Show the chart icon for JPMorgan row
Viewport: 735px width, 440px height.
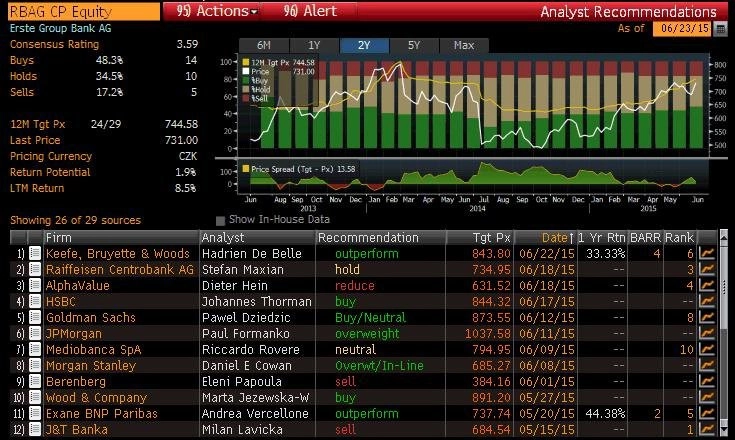coord(706,333)
